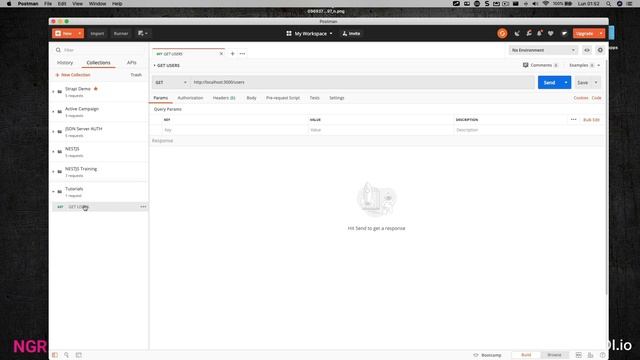Switch to the APIs tab

(131, 63)
